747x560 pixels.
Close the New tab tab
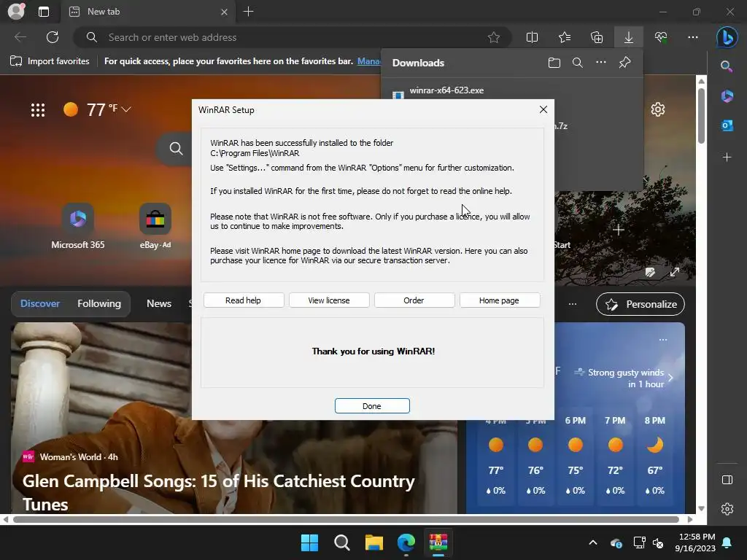pos(224,12)
